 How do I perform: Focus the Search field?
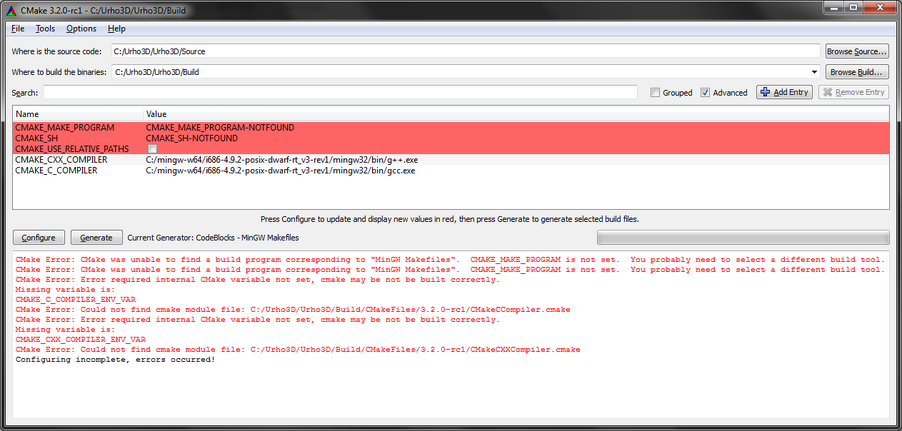(x=340, y=92)
